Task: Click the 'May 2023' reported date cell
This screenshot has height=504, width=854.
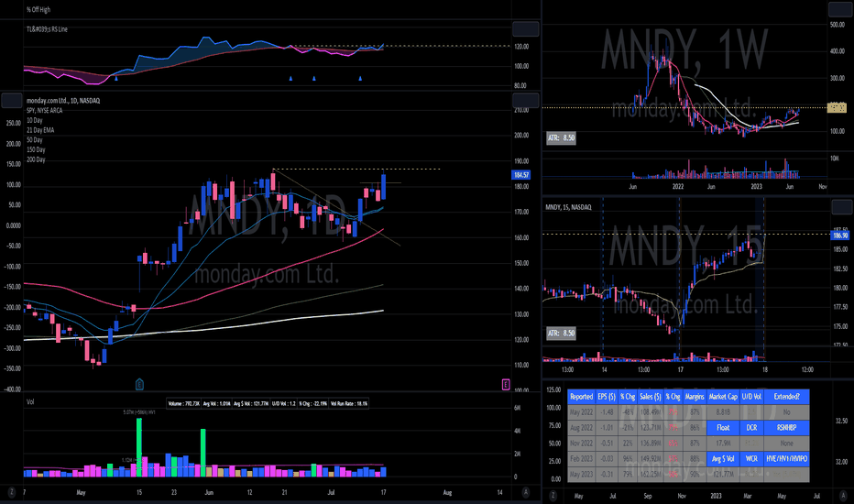Action: click(581, 474)
